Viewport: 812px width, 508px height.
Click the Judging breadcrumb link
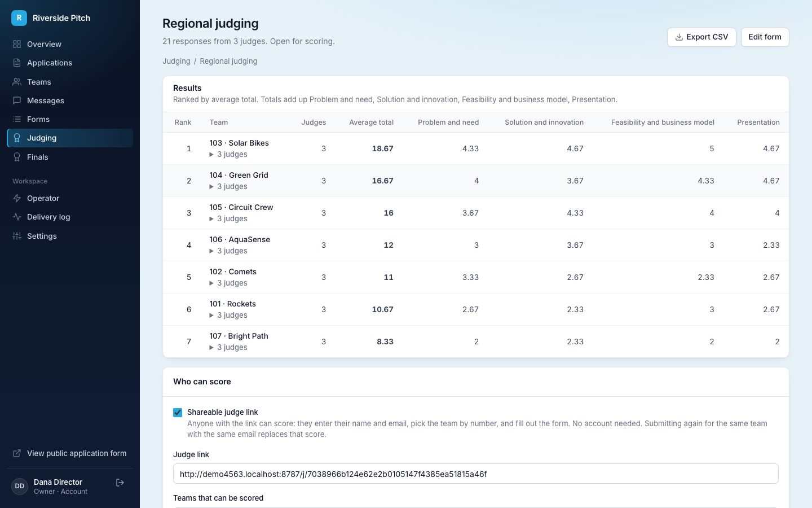tap(176, 61)
